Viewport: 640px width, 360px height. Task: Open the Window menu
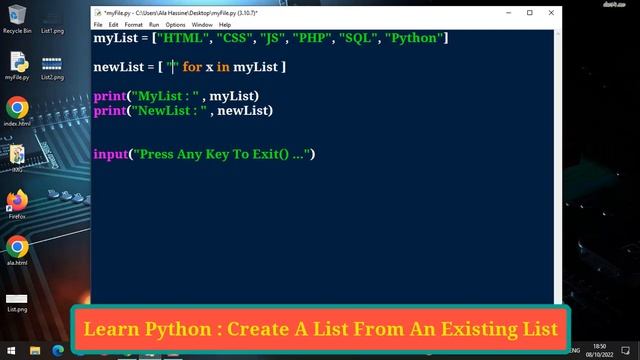pyautogui.click(x=202, y=25)
